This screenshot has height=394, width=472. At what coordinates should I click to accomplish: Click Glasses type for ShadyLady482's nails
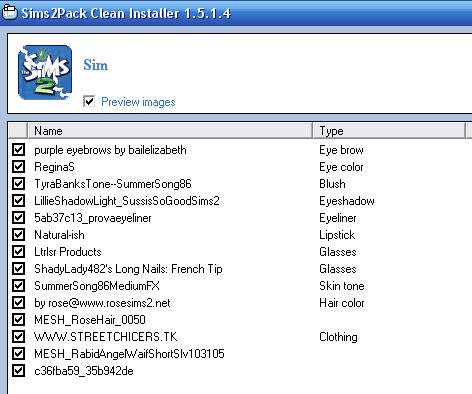pyautogui.click(x=338, y=269)
